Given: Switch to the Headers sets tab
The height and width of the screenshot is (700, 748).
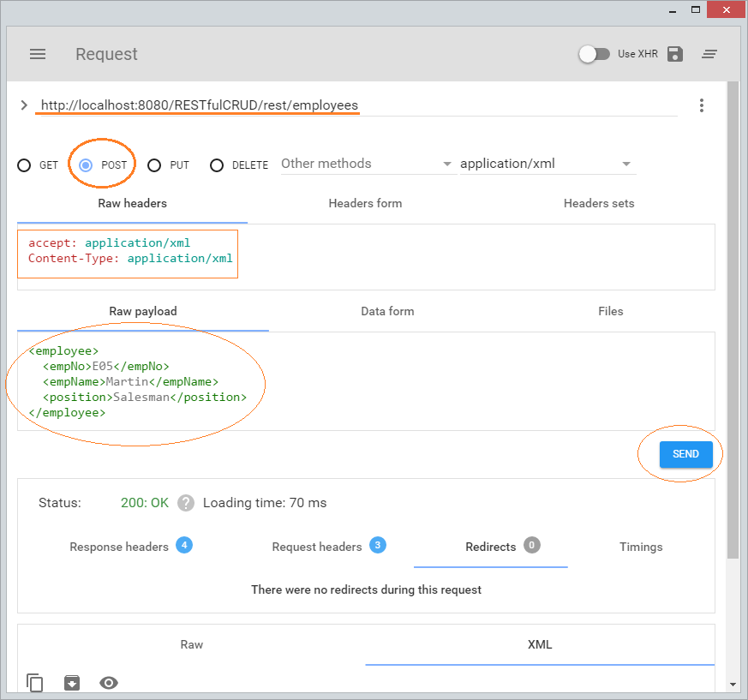Looking at the screenshot, I should (599, 203).
